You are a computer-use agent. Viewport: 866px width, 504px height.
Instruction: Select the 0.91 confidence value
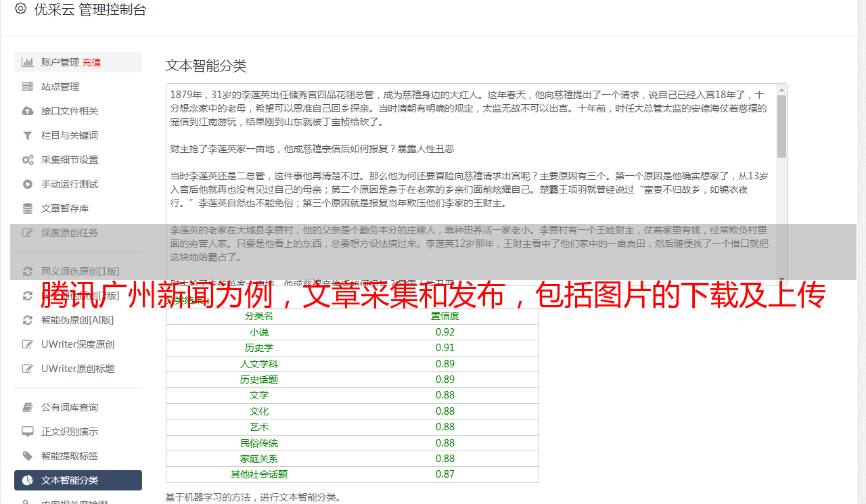[x=445, y=348]
